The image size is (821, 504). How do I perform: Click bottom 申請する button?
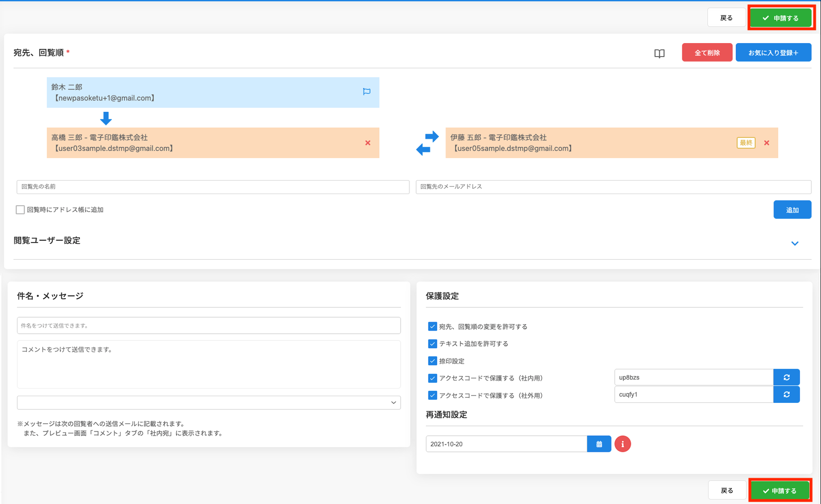[780, 491]
